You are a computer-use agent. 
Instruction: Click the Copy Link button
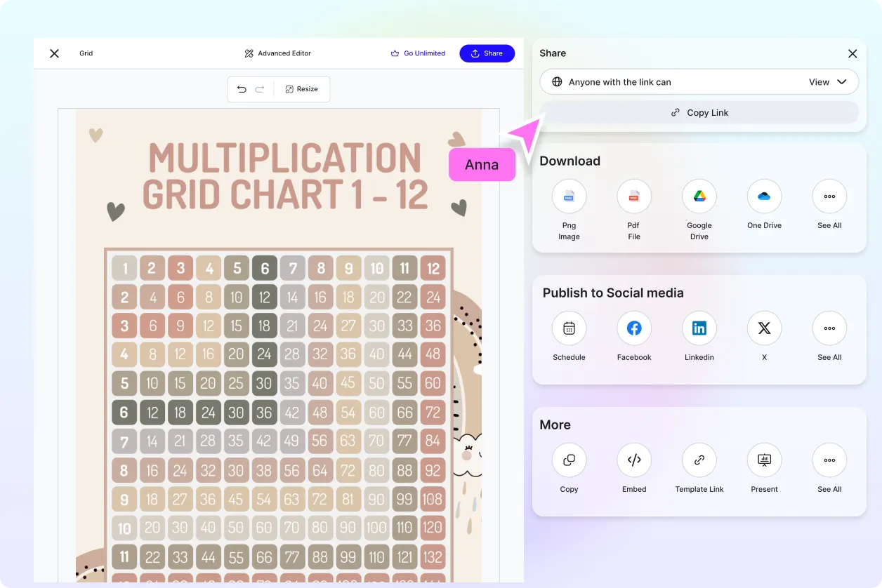[699, 112]
